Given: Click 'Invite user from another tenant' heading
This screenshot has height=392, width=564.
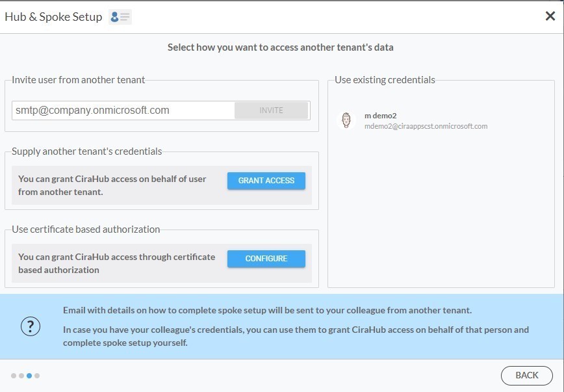Looking at the screenshot, I should pos(79,79).
